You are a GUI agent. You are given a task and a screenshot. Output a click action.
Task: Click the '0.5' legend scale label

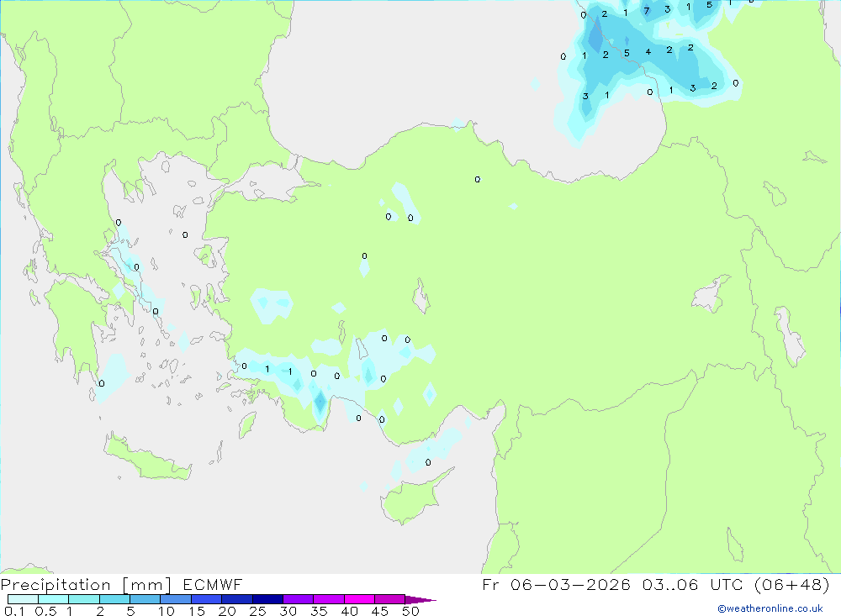coord(45,611)
